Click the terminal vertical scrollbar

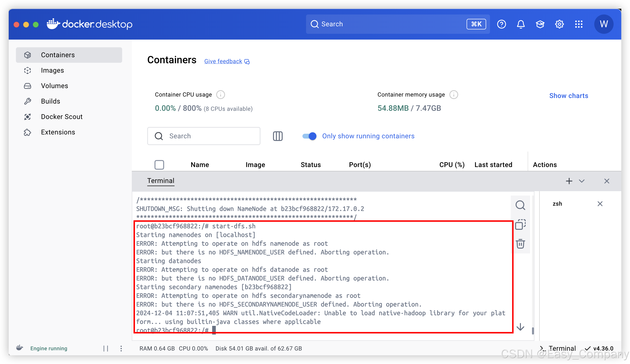point(533,330)
